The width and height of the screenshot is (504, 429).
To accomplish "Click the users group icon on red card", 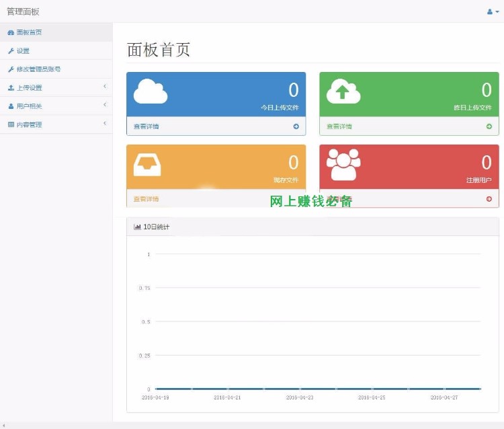I will pos(343,165).
